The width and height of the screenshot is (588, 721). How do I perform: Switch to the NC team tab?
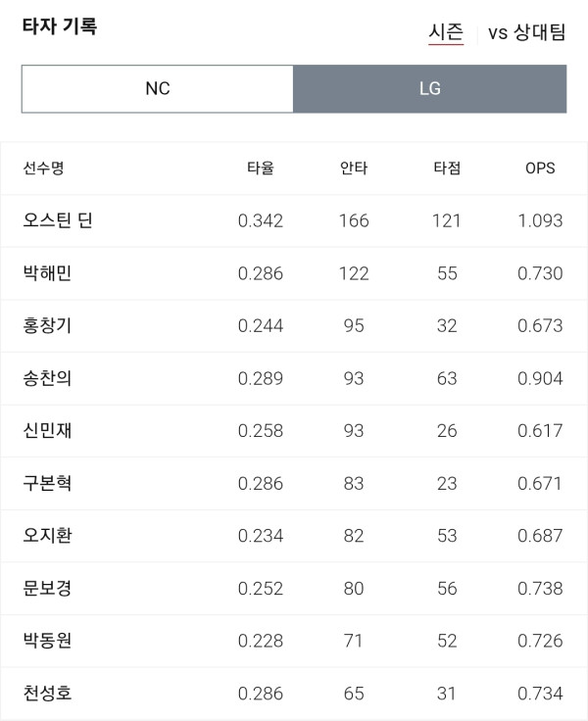pyautogui.click(x=158, y=89)
